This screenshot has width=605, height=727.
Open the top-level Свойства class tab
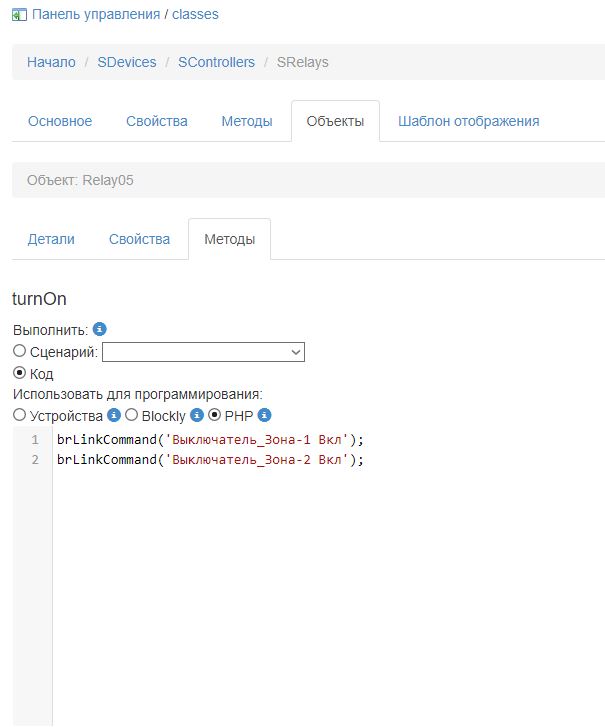(157, 121)
